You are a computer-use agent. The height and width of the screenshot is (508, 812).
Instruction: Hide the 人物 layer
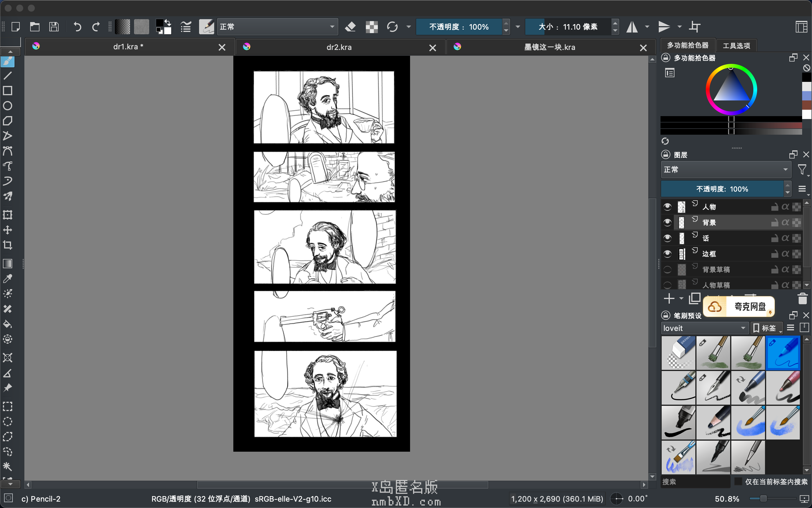click(667, 207)
